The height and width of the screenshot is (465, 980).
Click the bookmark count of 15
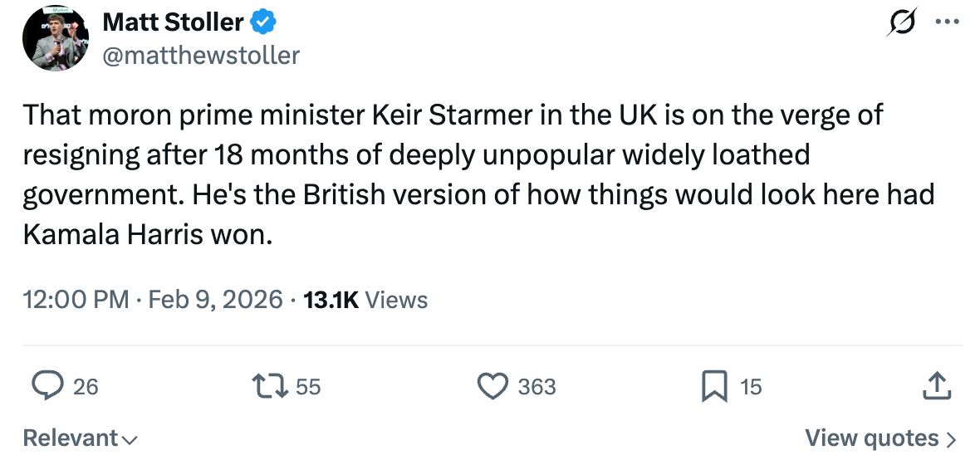(x=751, y=387)
